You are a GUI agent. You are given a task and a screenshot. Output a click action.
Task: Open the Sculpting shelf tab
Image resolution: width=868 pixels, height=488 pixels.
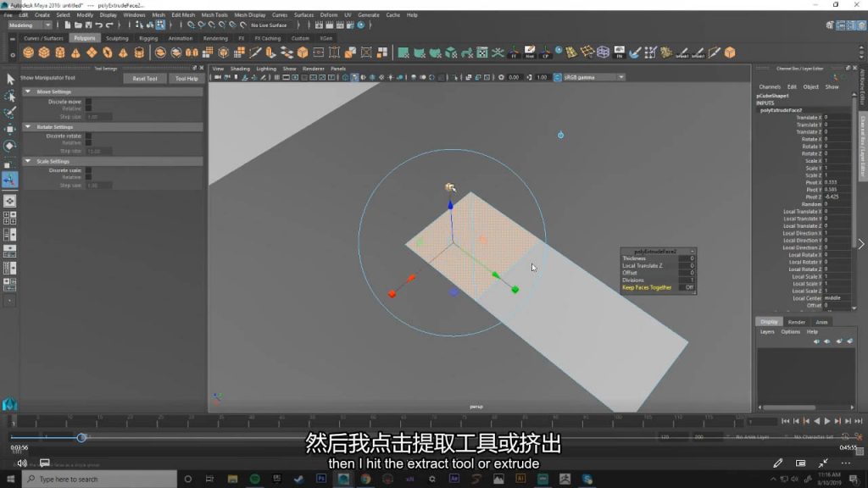click(x=117, y=38)
